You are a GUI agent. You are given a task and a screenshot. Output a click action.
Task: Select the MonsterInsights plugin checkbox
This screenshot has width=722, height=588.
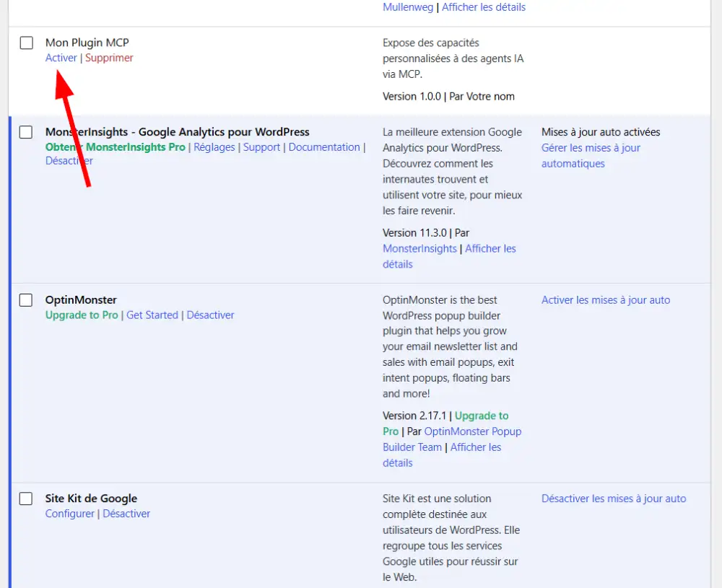tap(26, 132)
